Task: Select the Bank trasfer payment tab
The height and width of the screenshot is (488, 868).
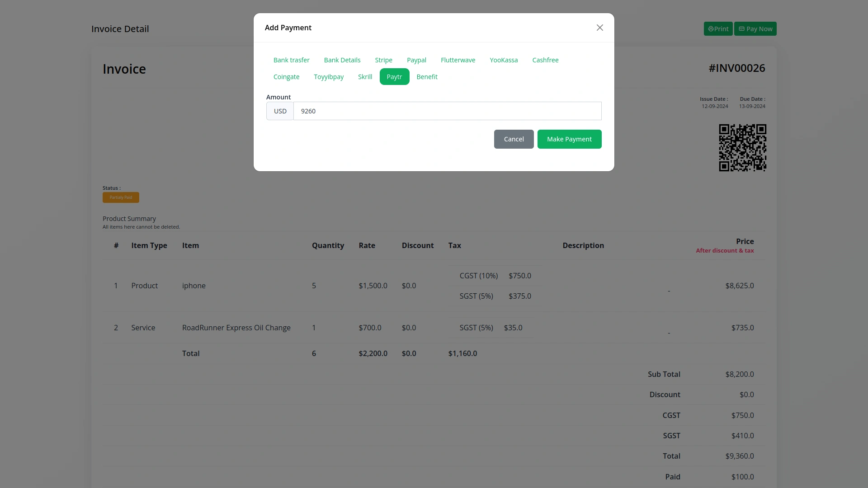Action: pos(291,60)
